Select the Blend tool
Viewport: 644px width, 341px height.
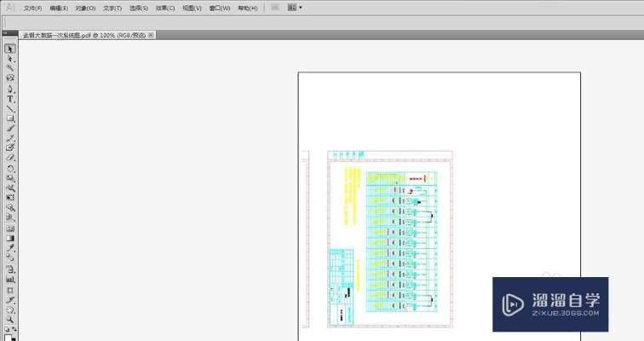coord(10,257)
